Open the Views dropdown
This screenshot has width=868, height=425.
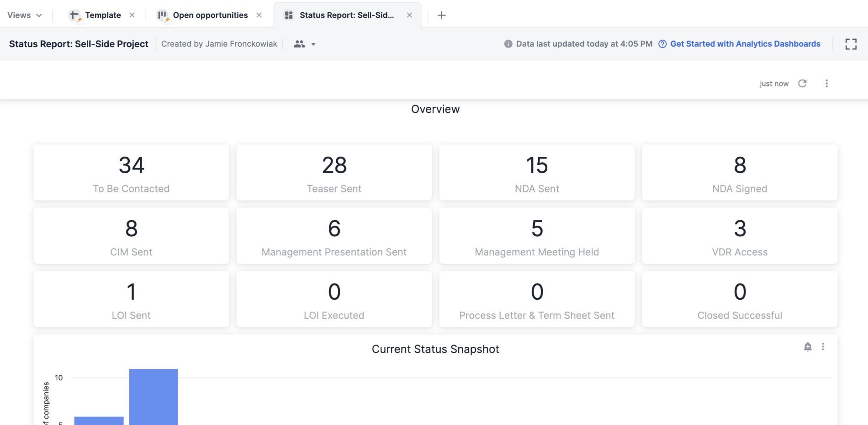pos(25,15)
